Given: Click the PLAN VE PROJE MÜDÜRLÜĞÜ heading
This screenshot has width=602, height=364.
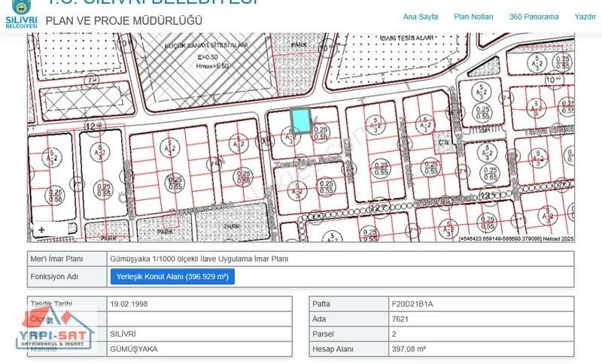Looking at the screenshot, I should tap(123, 21).
